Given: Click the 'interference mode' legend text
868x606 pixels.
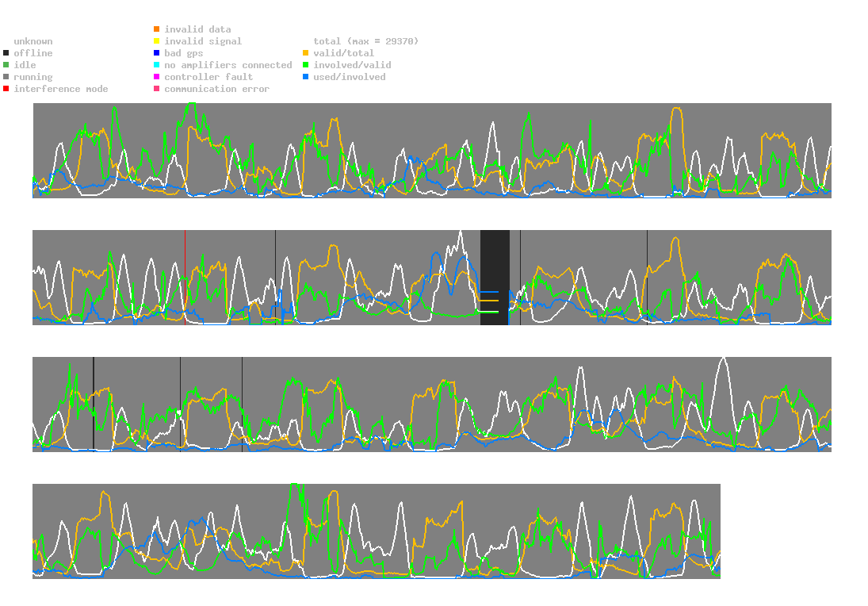Looking at the screenshot, I should pyautogui.click(x=61, y=89).
